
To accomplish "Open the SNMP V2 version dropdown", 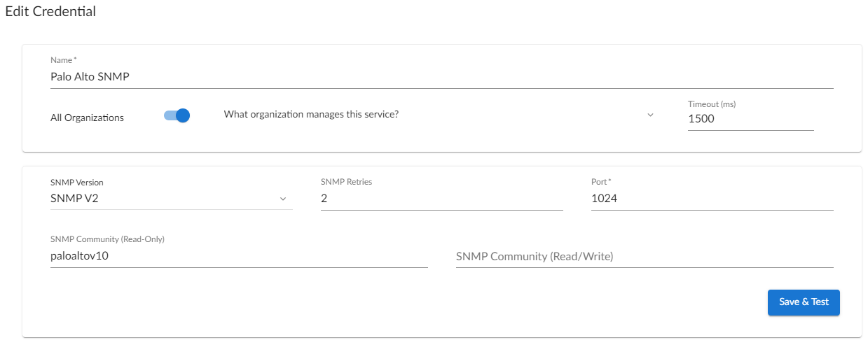I will point(172,199).
